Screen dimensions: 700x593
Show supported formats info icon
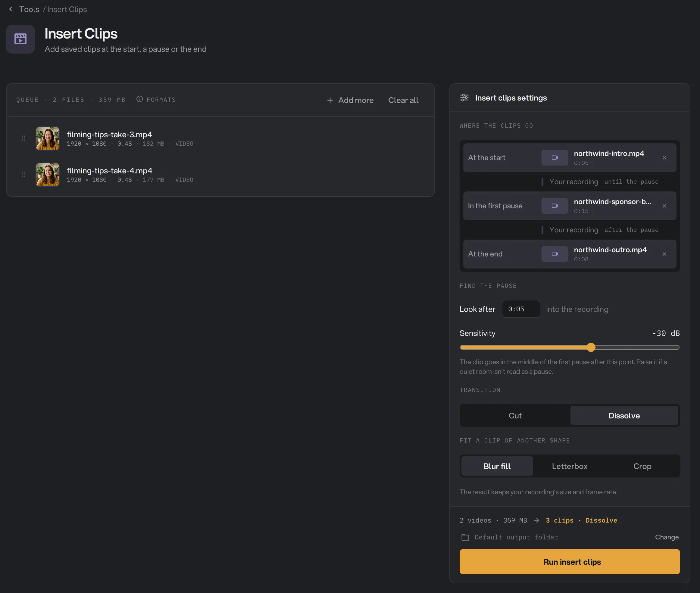coord(139,99)
